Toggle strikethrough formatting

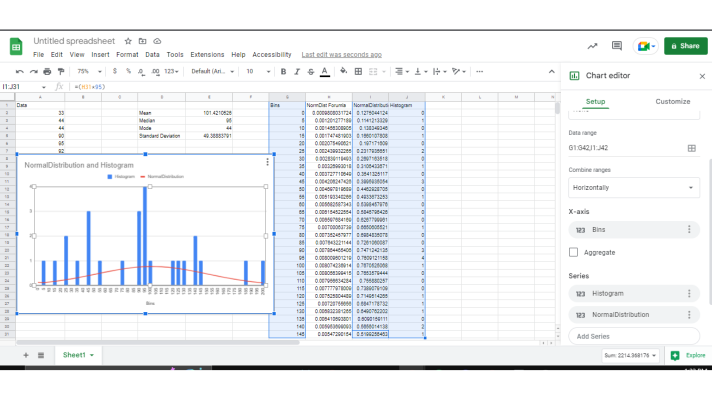click(311, 71)
